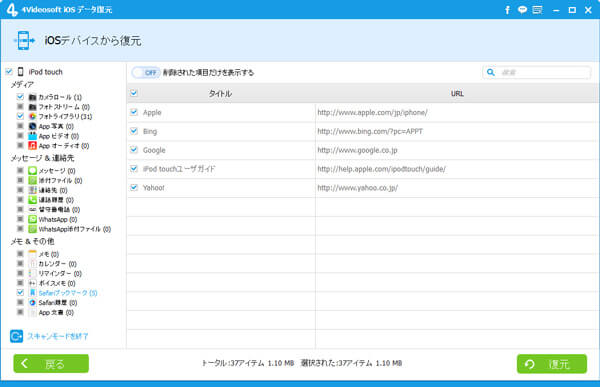Click the カレンダー calendar icon
This screenshot has width=600, height=387.
[x=33, y=264]
